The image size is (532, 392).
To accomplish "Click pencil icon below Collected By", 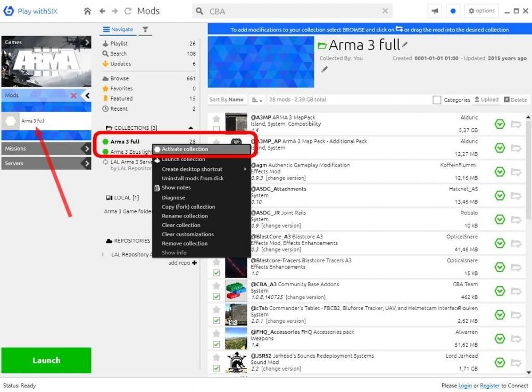I will coord(325,69).
